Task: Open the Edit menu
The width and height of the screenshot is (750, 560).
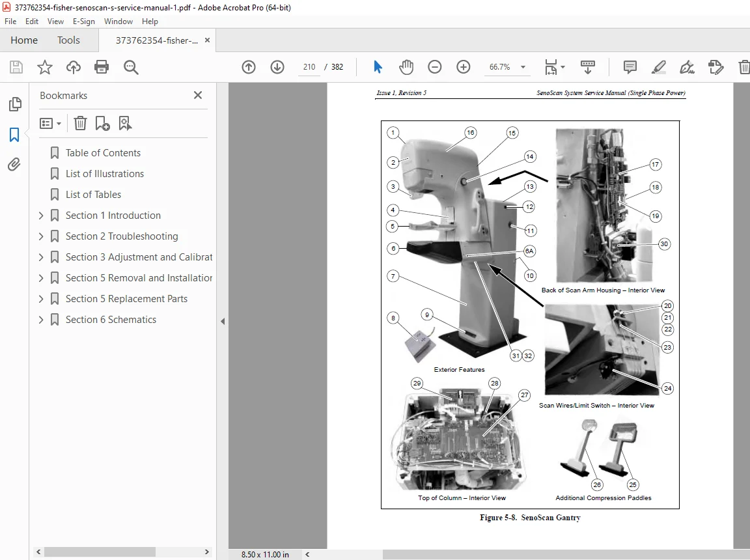Action: pos(31,21)
